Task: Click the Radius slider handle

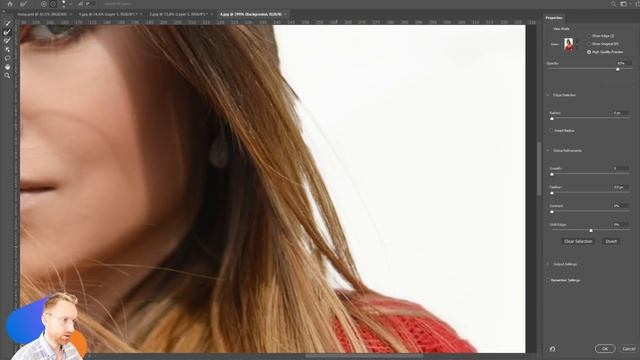Action: pos(552,118)
